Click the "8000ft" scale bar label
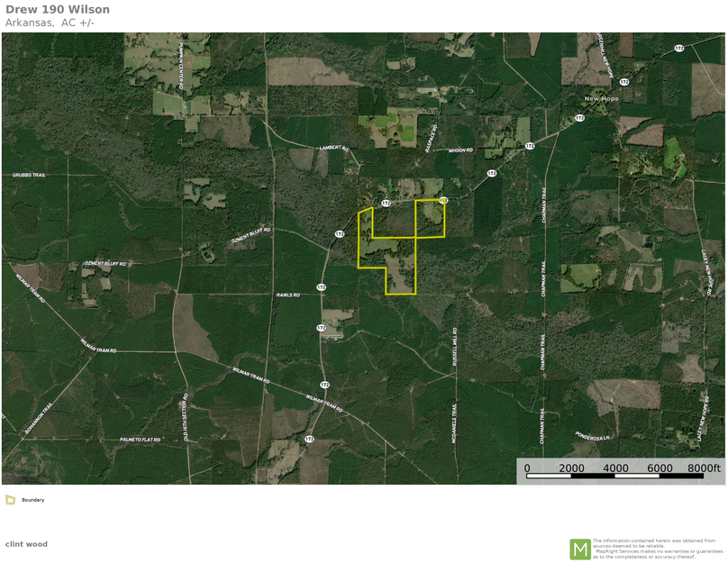The height and width of the screenshot is (563, 728). (x=705, y=468)
